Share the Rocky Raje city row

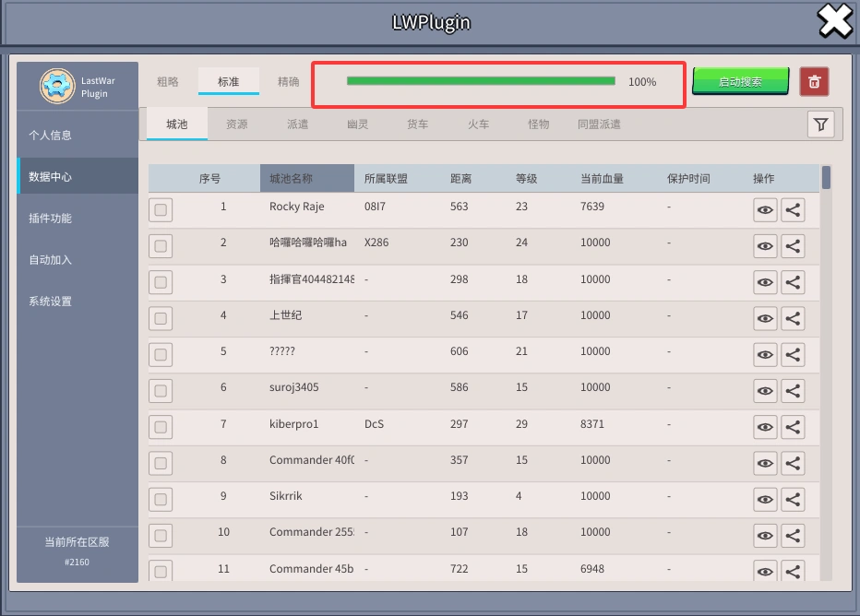[x=793, y=210]
